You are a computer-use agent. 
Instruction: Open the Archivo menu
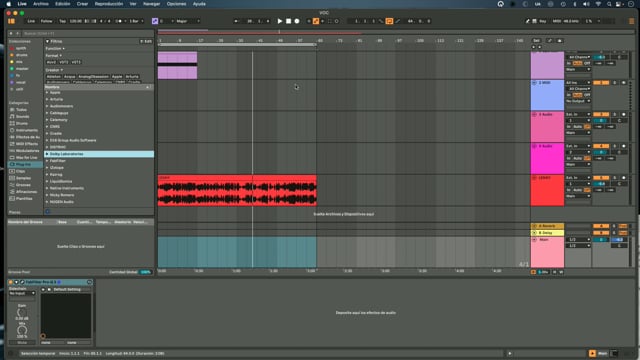click(x=41, y=4)
